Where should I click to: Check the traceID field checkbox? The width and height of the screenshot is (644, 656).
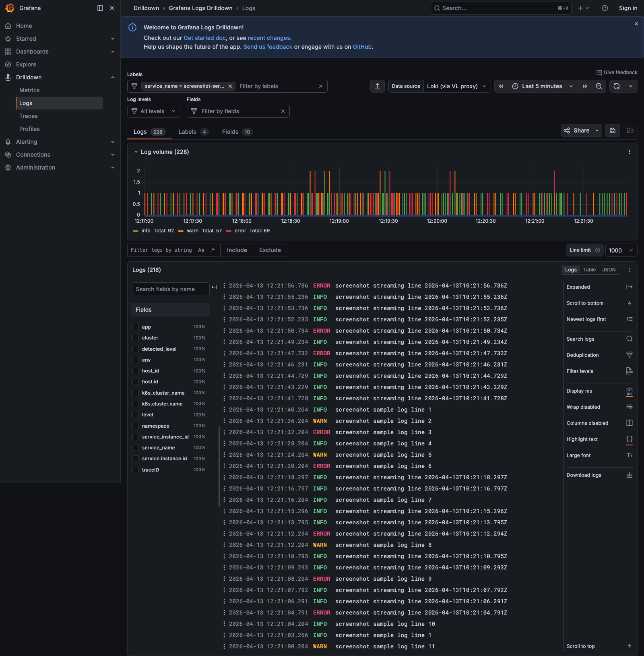pyautogui.click(x=136, y=470)
